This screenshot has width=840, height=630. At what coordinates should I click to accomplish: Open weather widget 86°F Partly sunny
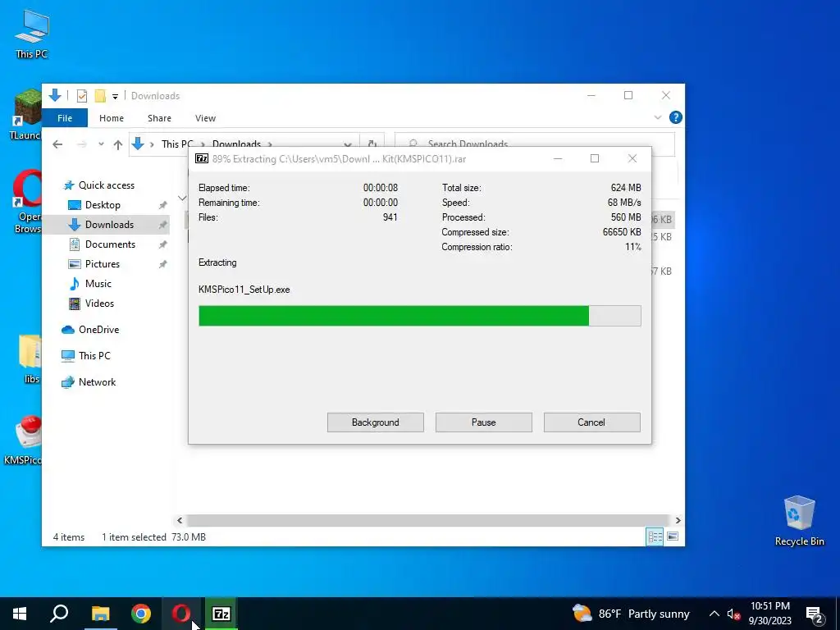point(631,614)
